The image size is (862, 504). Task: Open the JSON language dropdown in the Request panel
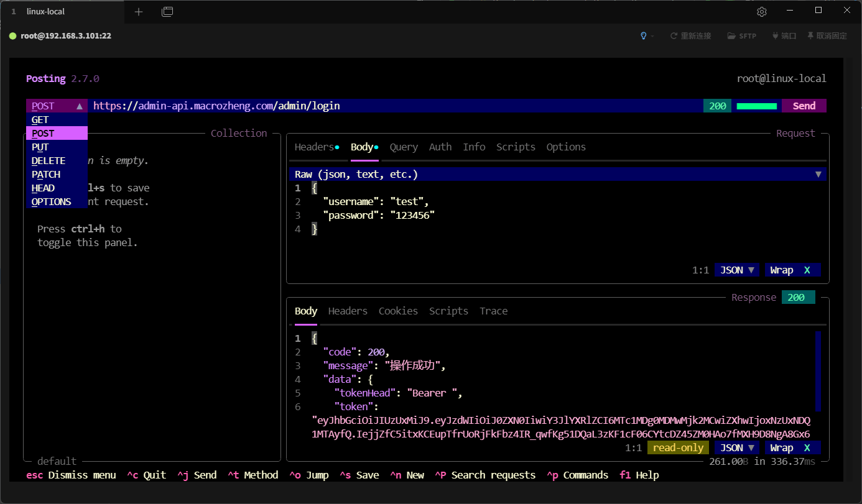737,270
